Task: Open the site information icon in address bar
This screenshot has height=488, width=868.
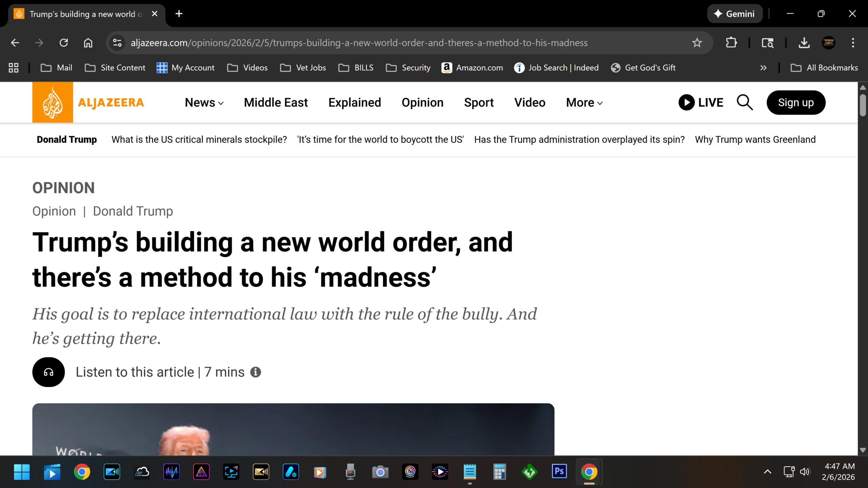Action: click(x=117, y=43)
